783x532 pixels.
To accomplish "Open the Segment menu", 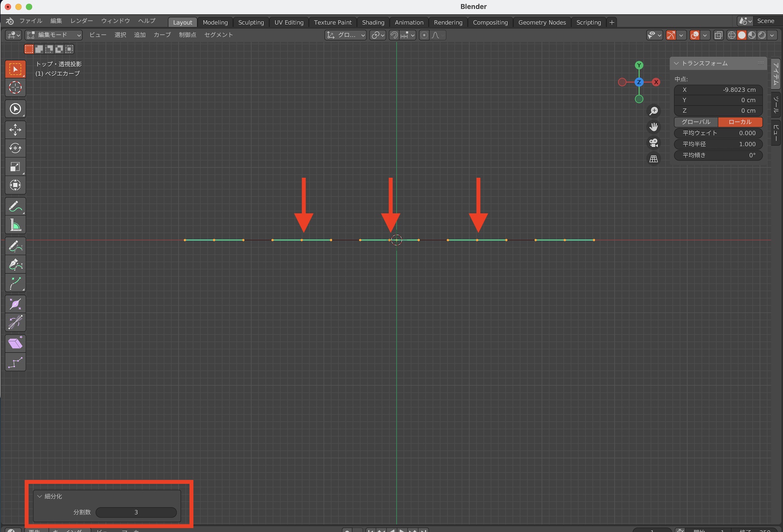I will (x=218, y=35).
